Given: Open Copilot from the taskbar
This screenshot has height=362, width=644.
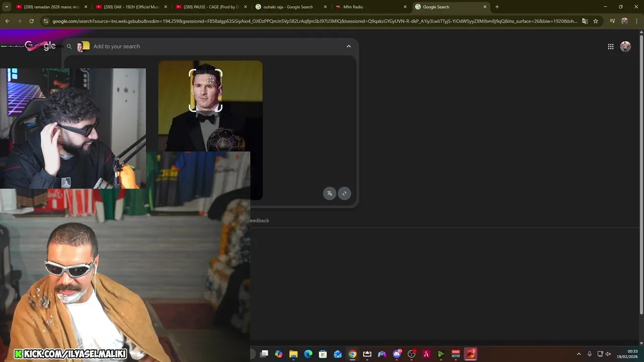Looking at the screenshot, I should [x=279, y=354].
